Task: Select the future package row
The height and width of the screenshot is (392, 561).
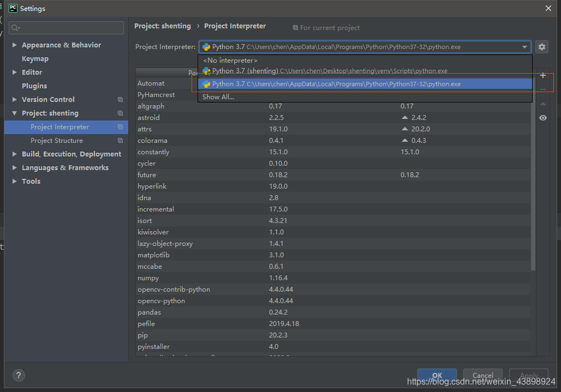Action: pos(333,175)
